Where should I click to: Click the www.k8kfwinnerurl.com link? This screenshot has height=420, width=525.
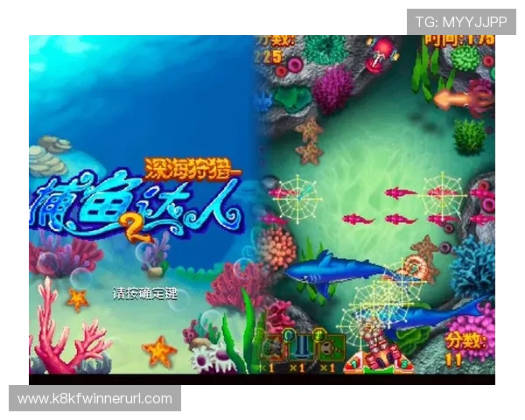tap(94, 399)
